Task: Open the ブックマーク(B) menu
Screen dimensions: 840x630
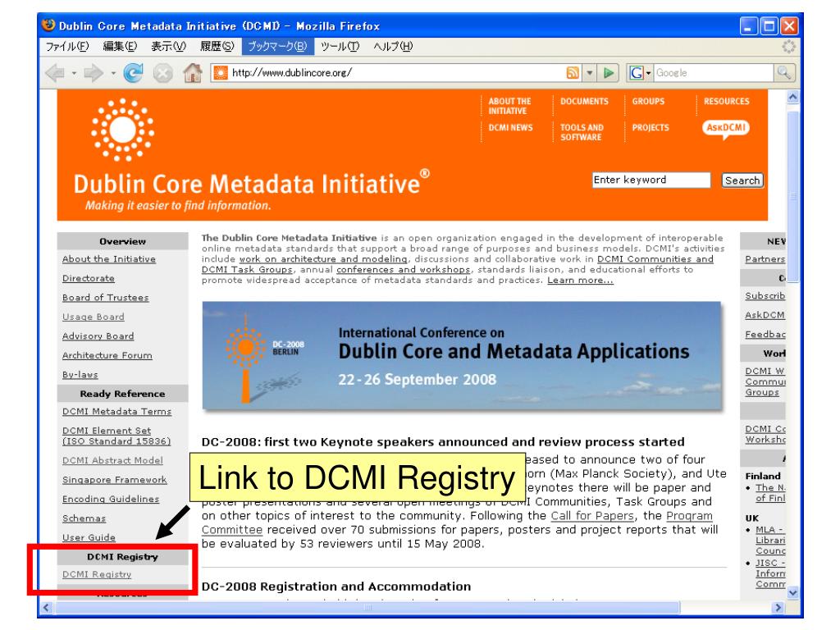Action: click(277, 47)
